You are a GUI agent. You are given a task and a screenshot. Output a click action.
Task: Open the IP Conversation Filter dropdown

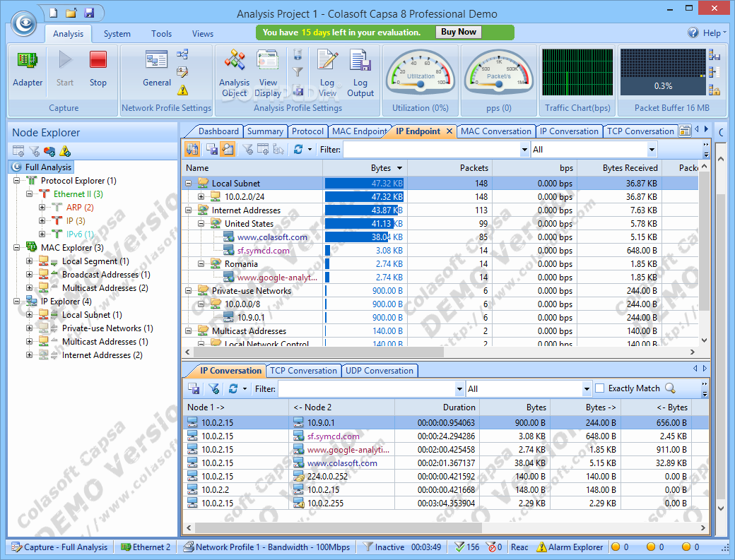pos(459,389)
